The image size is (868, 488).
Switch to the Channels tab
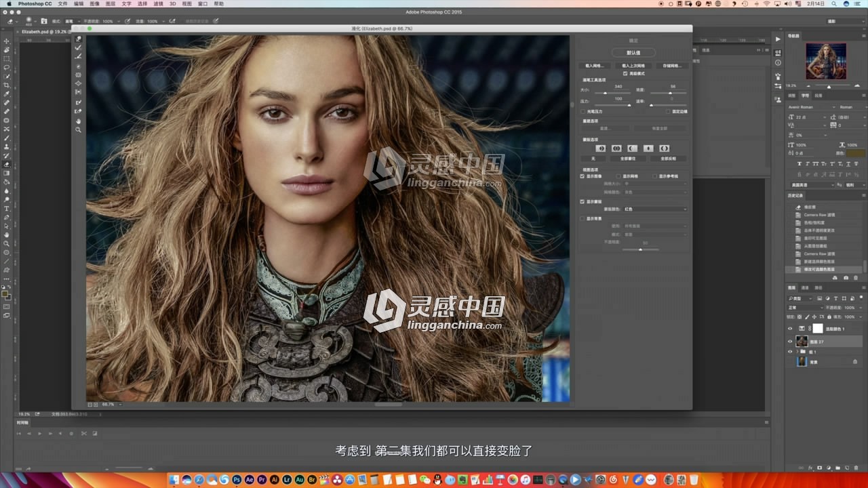[x=805, y=287]
